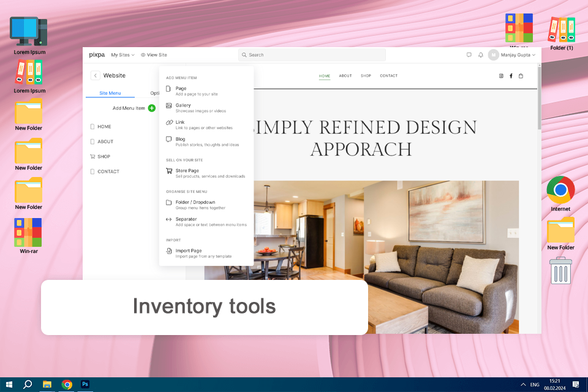The image size is (588, 392).
Task: Open the Win-rar icon at the top right
Action: click(x=519, y=28)
